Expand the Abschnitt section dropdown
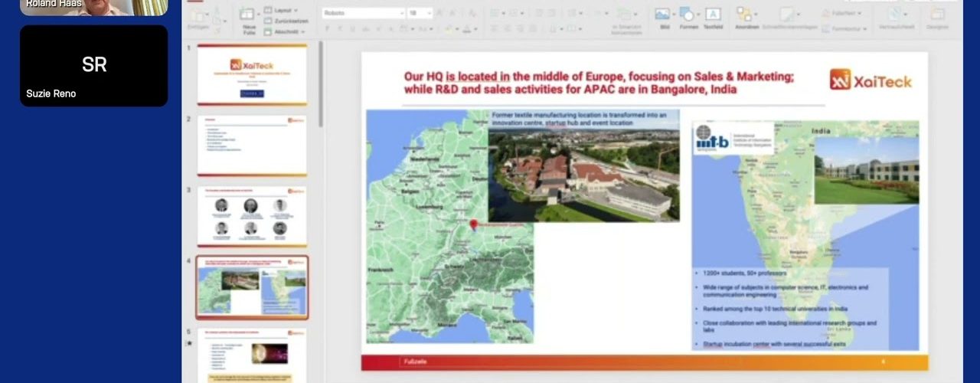The height and width of the screenshot is (383, 980). [x=287, y=31]
